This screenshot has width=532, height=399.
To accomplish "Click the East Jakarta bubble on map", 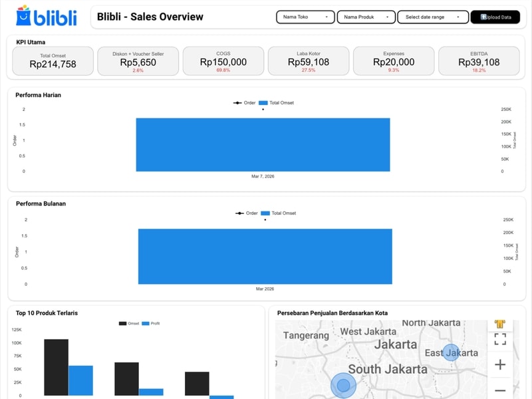I will point(452,352).
